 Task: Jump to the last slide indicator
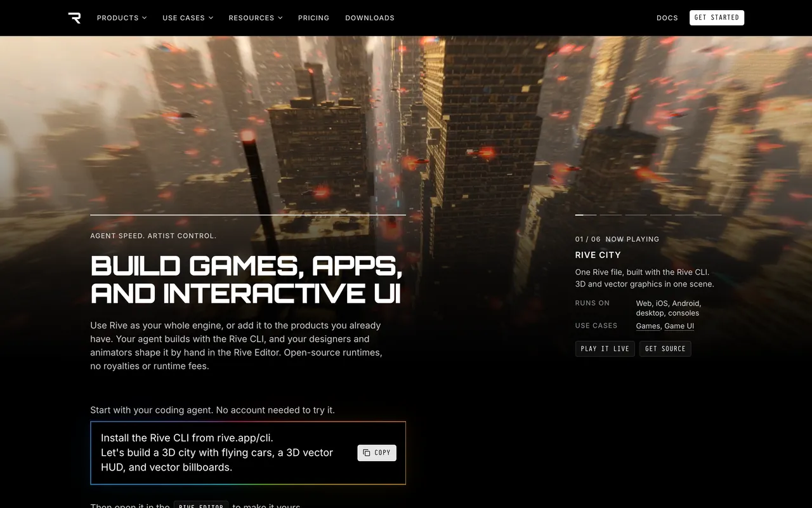[711, 215]
